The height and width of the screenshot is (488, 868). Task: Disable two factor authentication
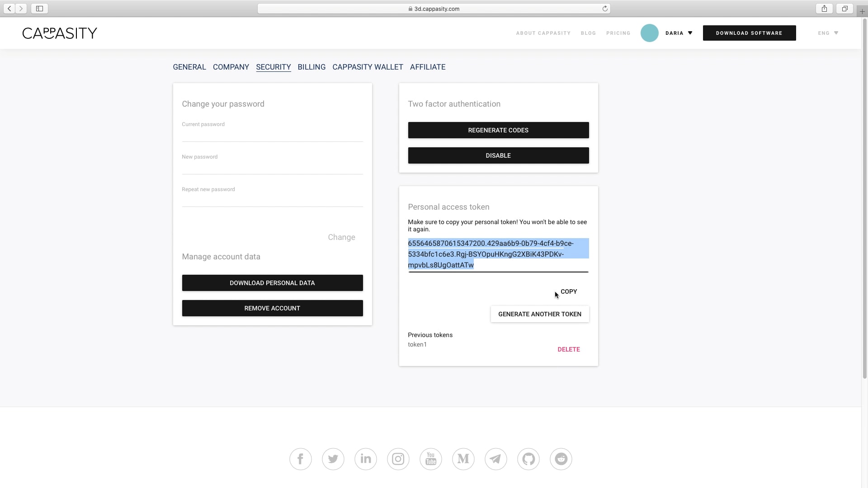498,155
